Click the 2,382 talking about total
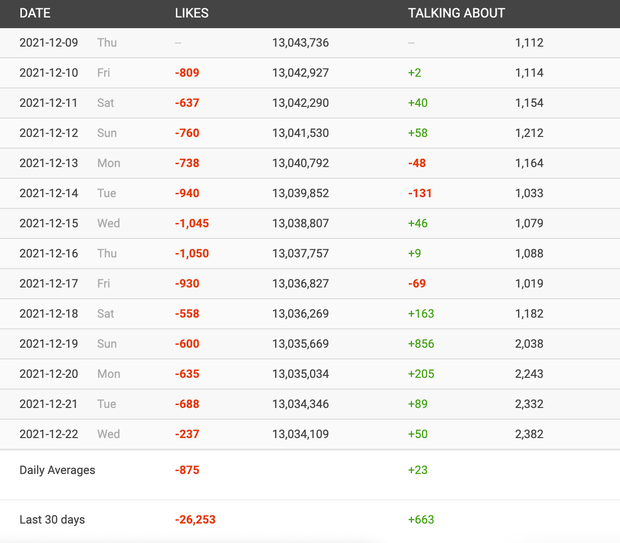Screen dimensions: 620x543 tap(529, 433)
